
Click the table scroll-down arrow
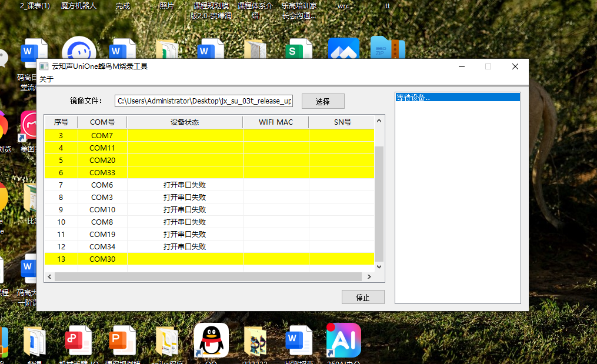[379, 266]
